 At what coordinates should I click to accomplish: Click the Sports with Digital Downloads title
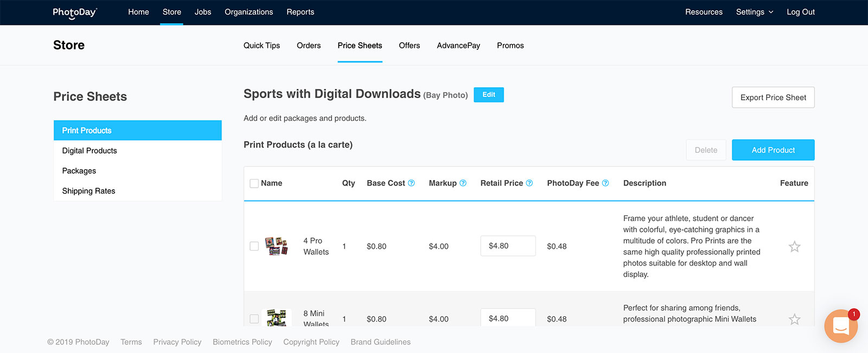coord(332,94)
